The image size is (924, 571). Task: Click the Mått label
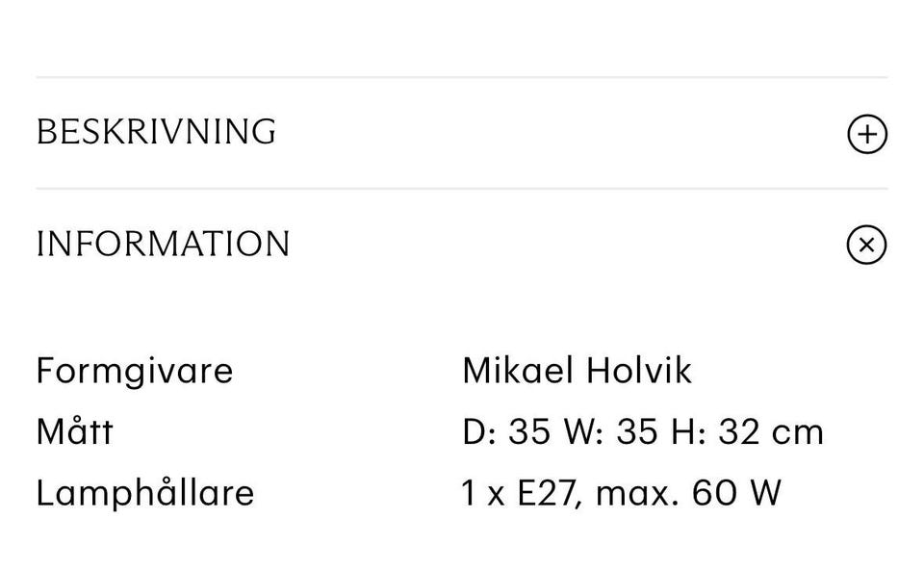[74, 431]
